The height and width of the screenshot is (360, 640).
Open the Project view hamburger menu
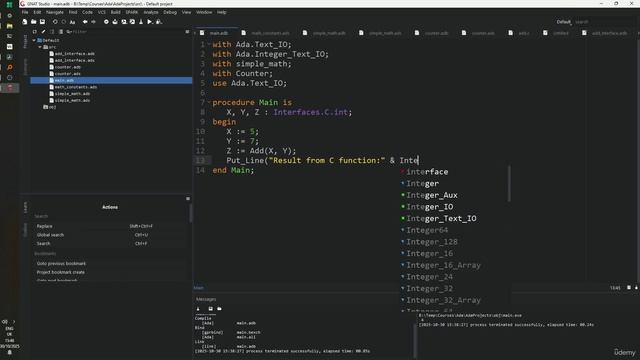[187, 31]
